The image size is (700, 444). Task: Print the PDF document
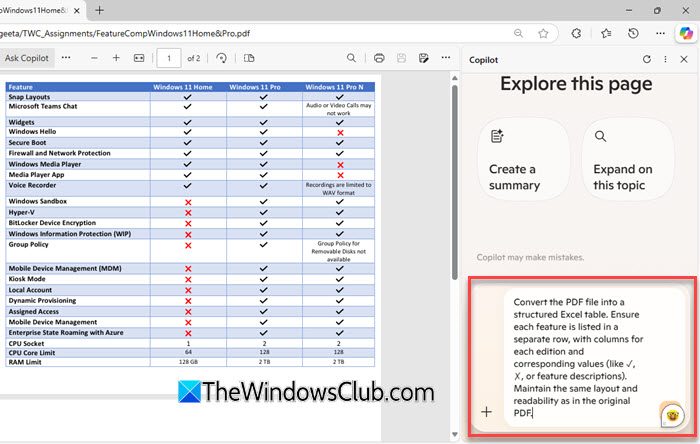pos(379,58)
